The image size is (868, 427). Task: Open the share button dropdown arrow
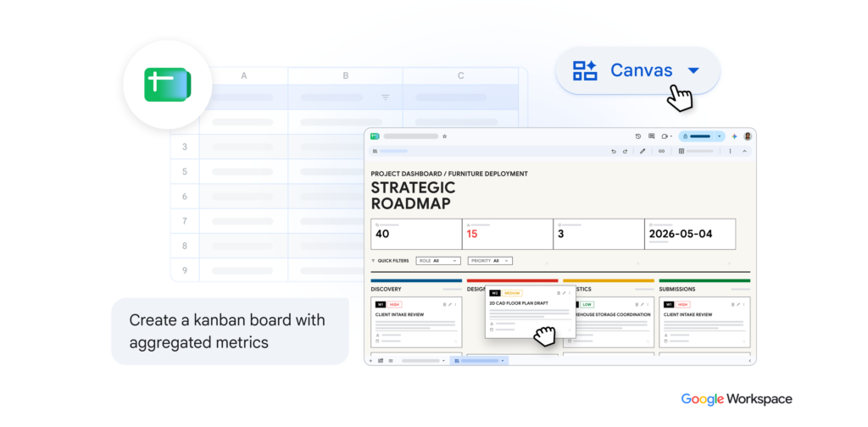click(720, 136)
